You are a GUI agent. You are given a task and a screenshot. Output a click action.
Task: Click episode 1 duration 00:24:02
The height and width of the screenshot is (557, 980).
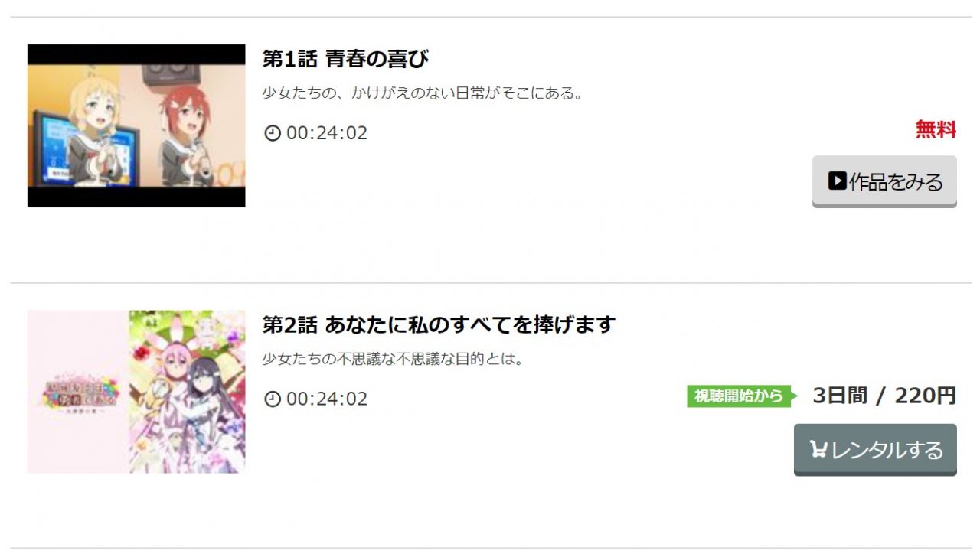(x=327, y=134)
